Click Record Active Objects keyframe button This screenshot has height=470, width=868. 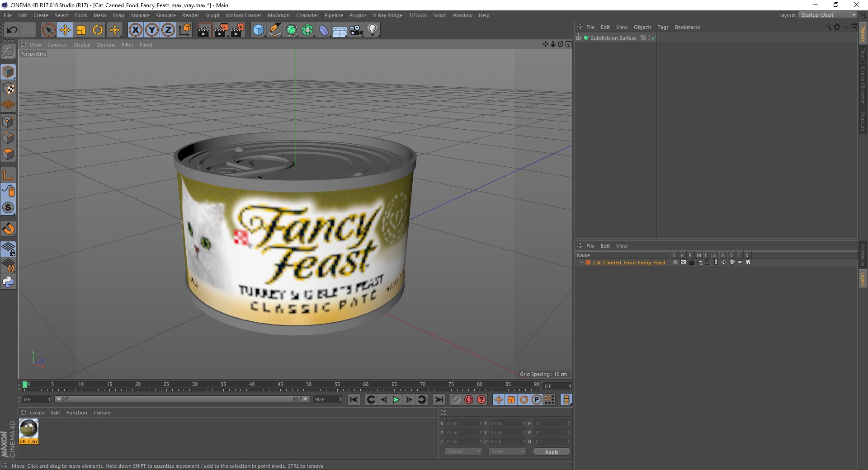click(456, 399)
